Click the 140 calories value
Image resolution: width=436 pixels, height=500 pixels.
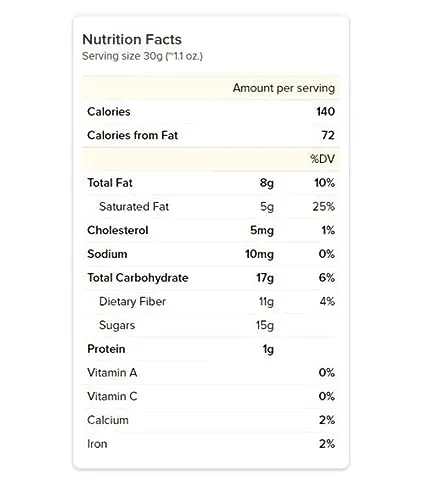(x=325, y=112)
